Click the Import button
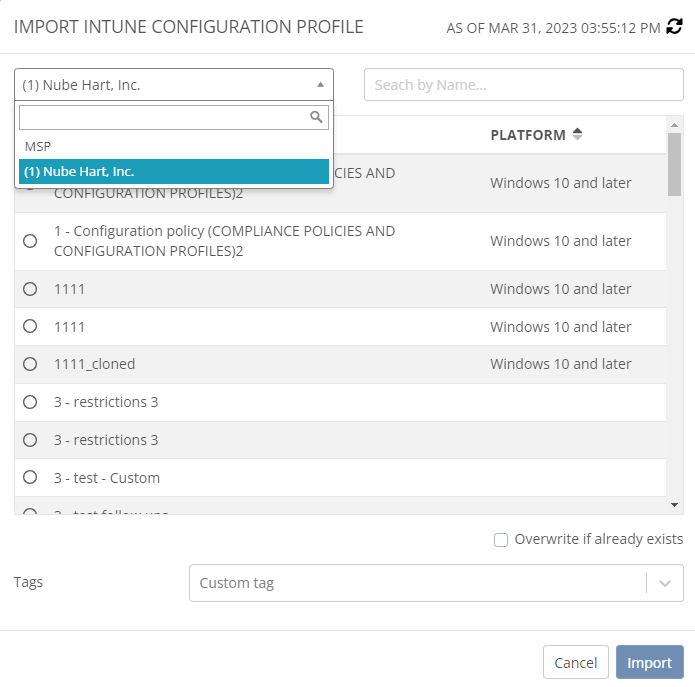Screen dimensions: 695x687 (650, 662)
